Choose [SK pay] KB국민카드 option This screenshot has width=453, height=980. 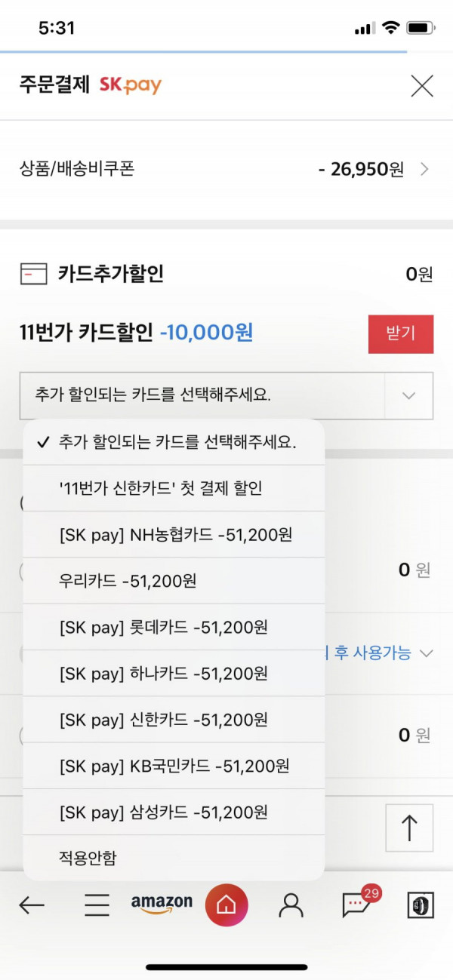[x=174, y=766]
